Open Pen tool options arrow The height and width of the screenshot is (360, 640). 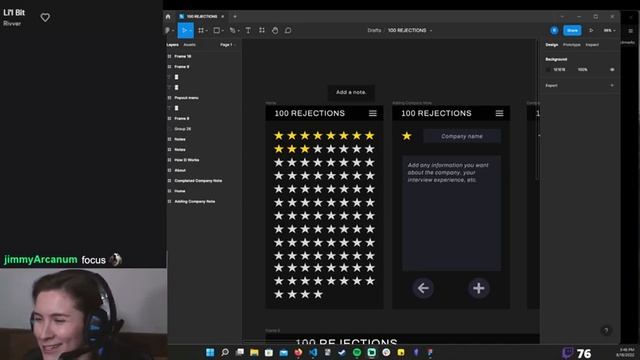coord(238,31)
